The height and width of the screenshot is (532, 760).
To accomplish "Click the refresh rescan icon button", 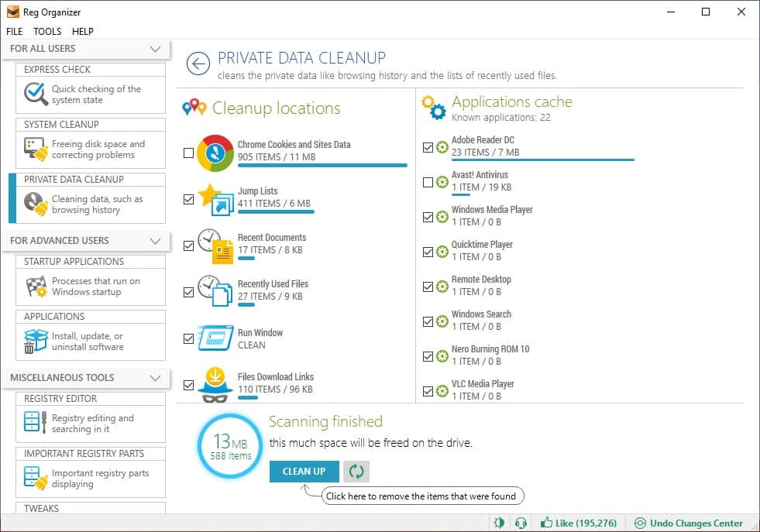I will click(x=356, y=471).
